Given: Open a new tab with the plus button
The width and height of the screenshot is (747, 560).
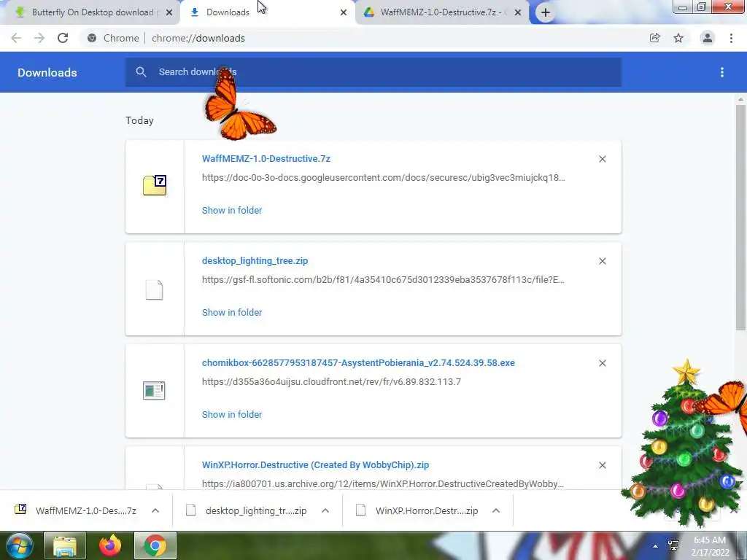Looking at the screenshot, I should 546,12.
